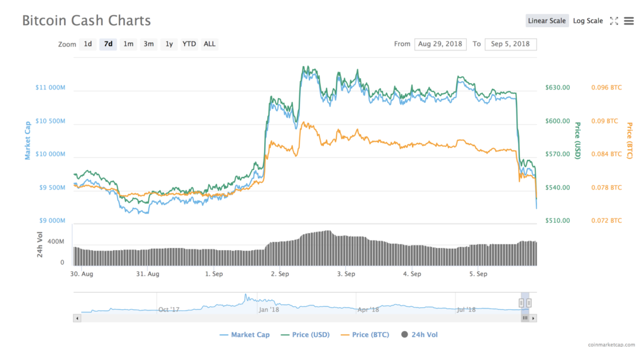Edit the To date field

(510, 44)
